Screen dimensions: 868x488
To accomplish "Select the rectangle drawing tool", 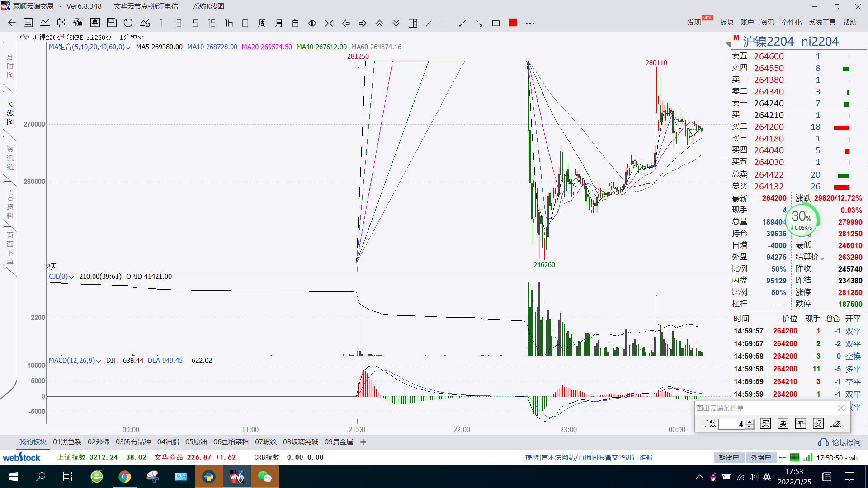I will tap(496, 23).
